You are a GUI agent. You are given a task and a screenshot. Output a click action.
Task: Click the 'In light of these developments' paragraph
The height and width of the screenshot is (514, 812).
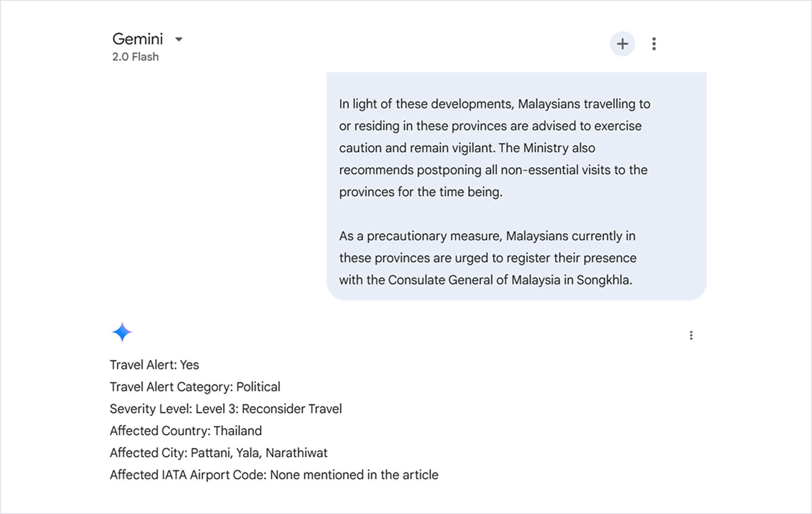click(x=494, y=148)
